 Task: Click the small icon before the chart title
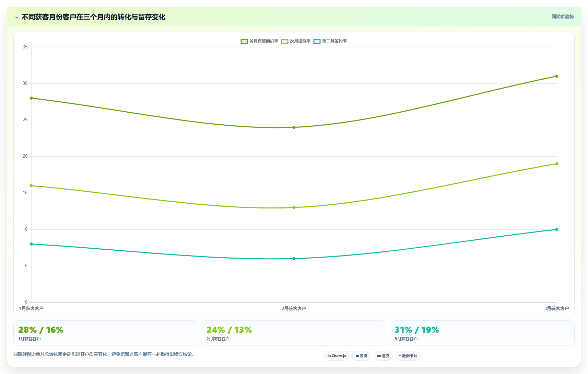[16, 17]
